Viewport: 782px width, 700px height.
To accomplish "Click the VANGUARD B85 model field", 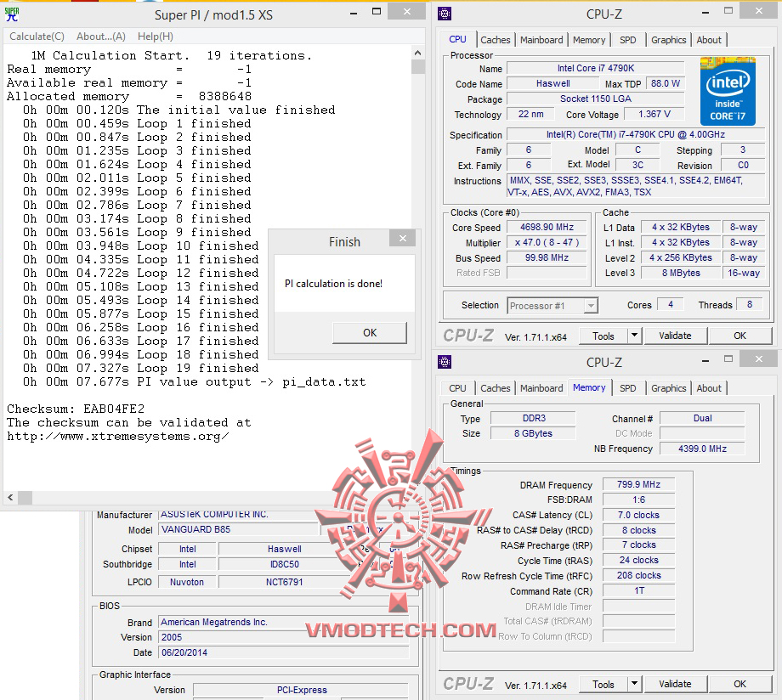I will click(x=238, y=529).
